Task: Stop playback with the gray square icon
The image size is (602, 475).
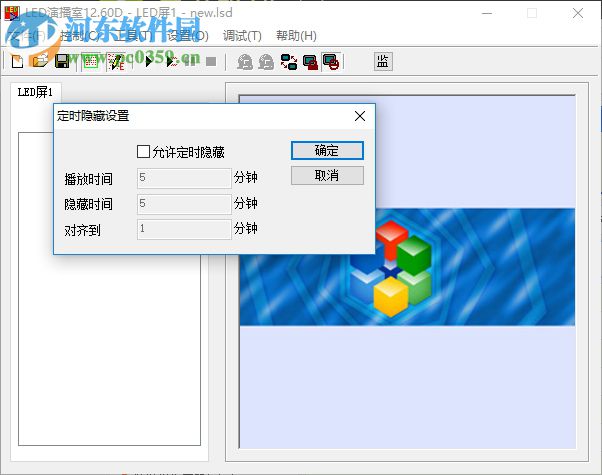Action: [x=211, y=61]
